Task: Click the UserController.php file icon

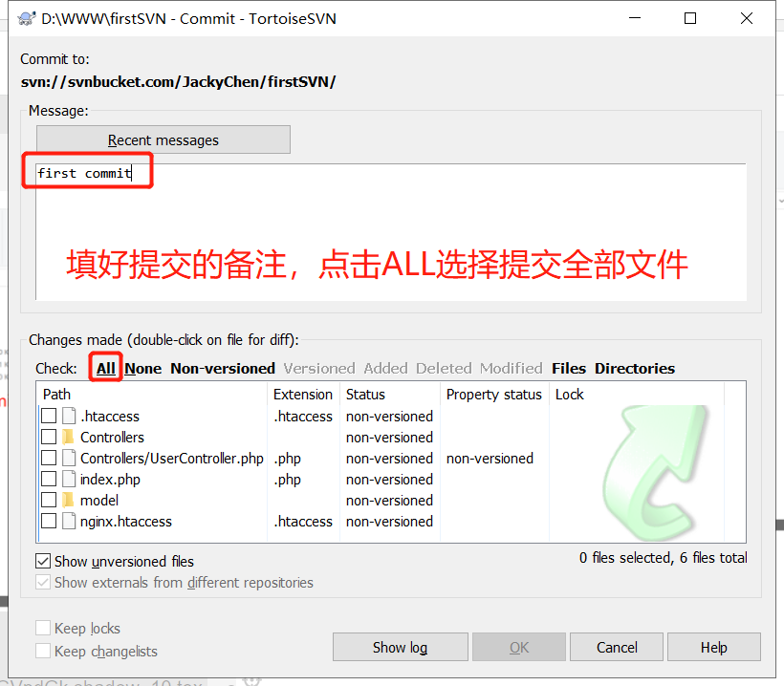Action: pyautogui.click(x=69, y=458)
